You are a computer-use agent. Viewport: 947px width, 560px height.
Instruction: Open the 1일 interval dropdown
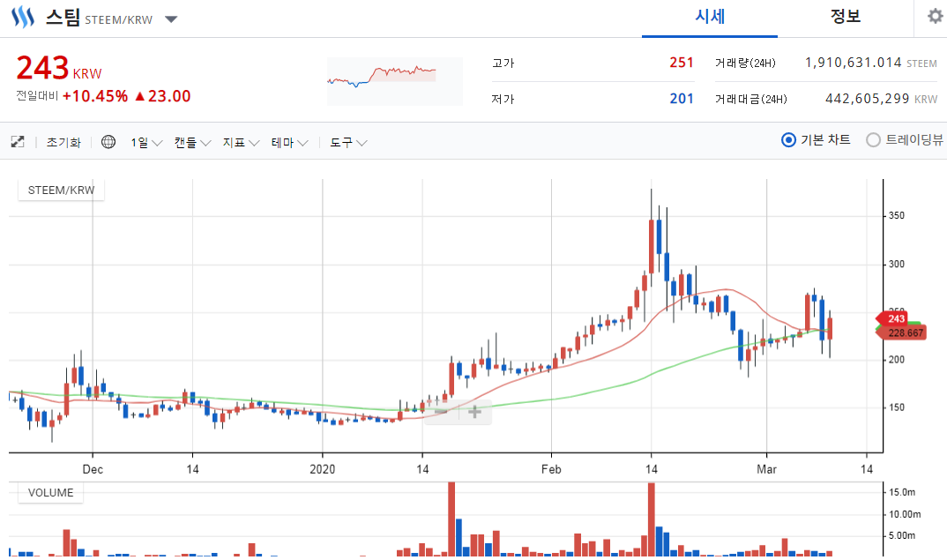point(146,143)
